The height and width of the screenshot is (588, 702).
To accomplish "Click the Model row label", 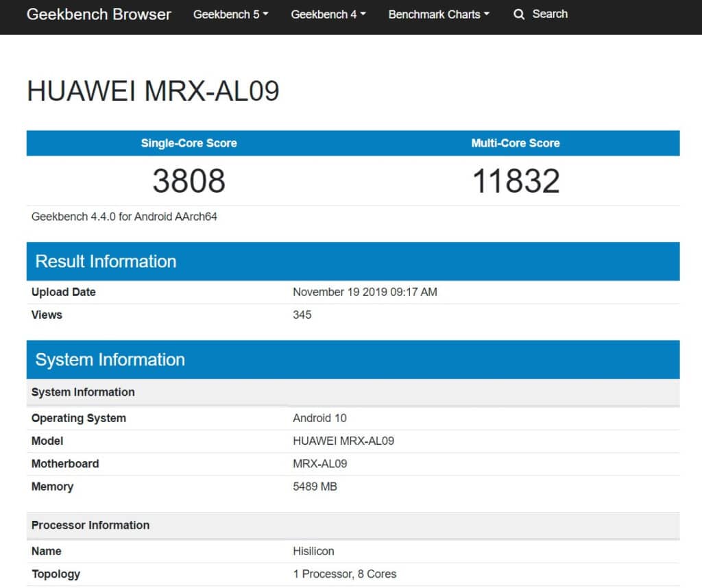I will click(47, 441).
